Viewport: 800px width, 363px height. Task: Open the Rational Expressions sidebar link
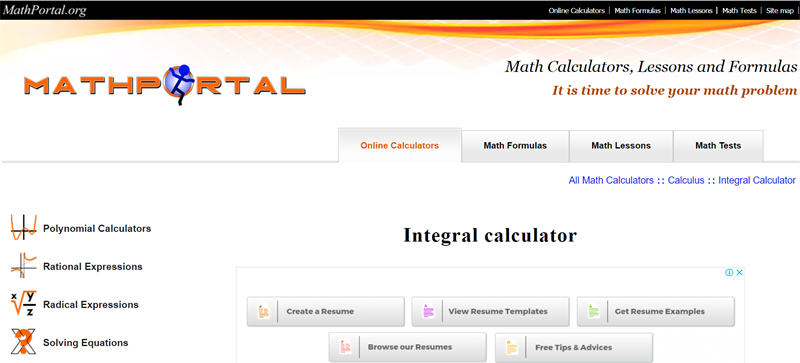93,267
